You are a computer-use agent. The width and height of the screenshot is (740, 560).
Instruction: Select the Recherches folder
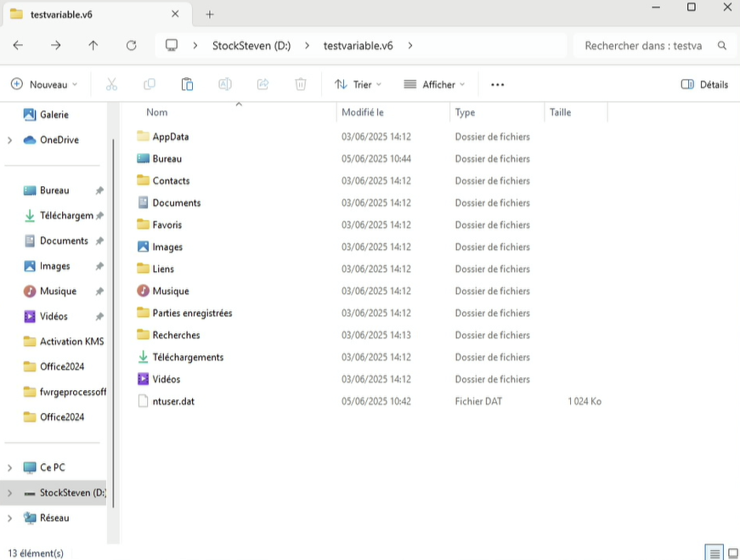coord(176,335)
